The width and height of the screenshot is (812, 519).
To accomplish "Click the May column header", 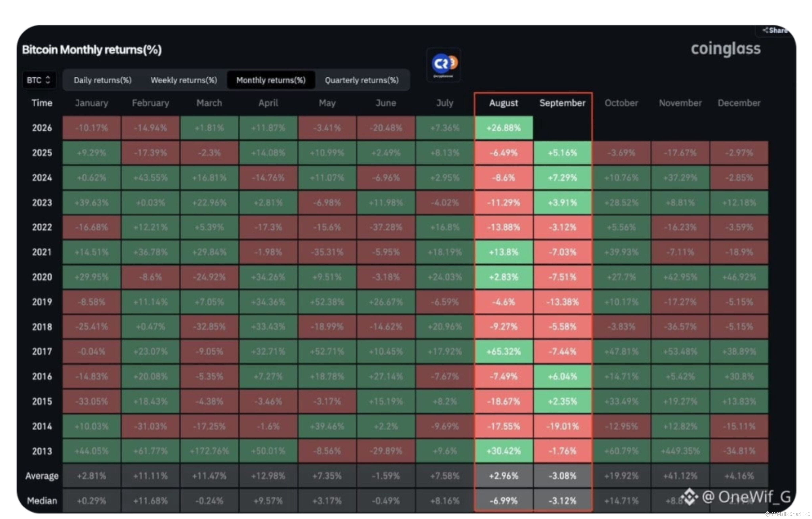I will (327, 103).
